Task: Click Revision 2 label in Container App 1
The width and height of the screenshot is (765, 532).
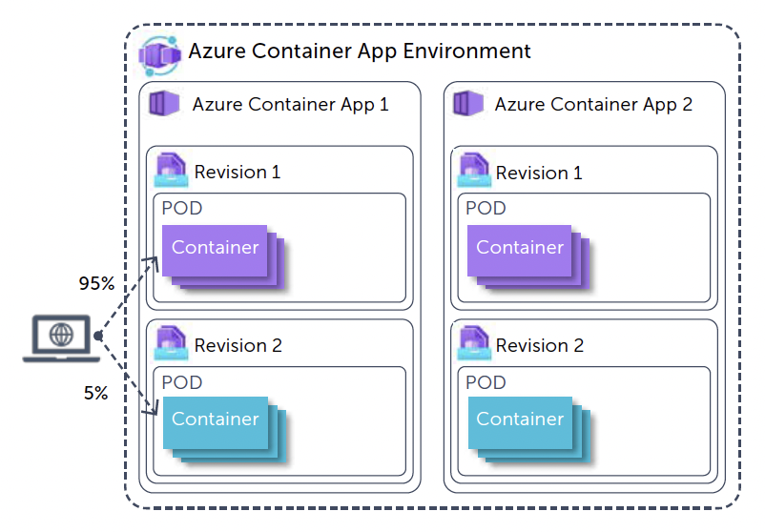Action: pyautogui.click(x=238, y=346)
